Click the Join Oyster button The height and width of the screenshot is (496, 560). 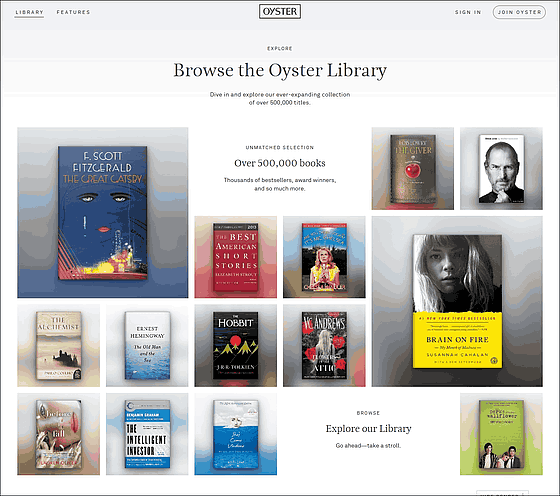click(519, 12)
